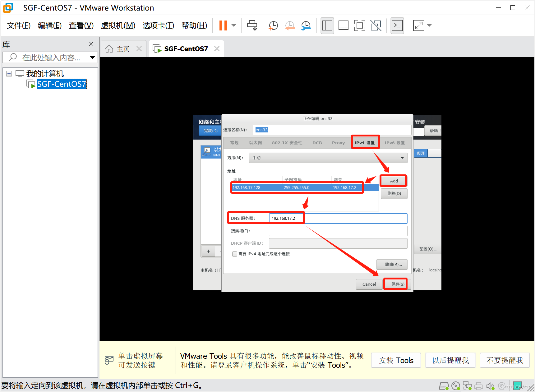Click the library search field
The image size is (535, 392).
(50, 58)
